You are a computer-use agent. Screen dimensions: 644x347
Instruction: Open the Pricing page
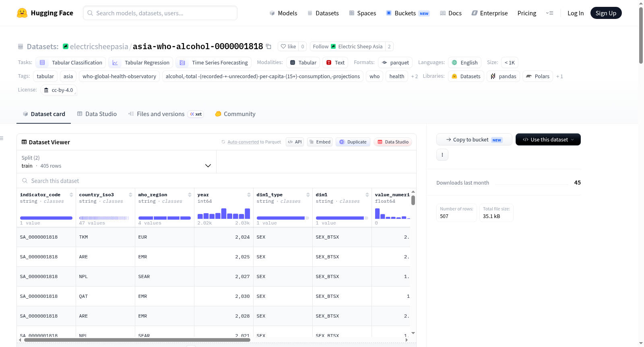527,13
